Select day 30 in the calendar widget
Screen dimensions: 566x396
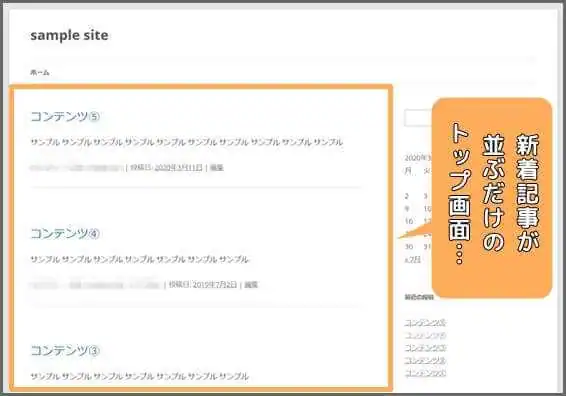tap(409, 247)
